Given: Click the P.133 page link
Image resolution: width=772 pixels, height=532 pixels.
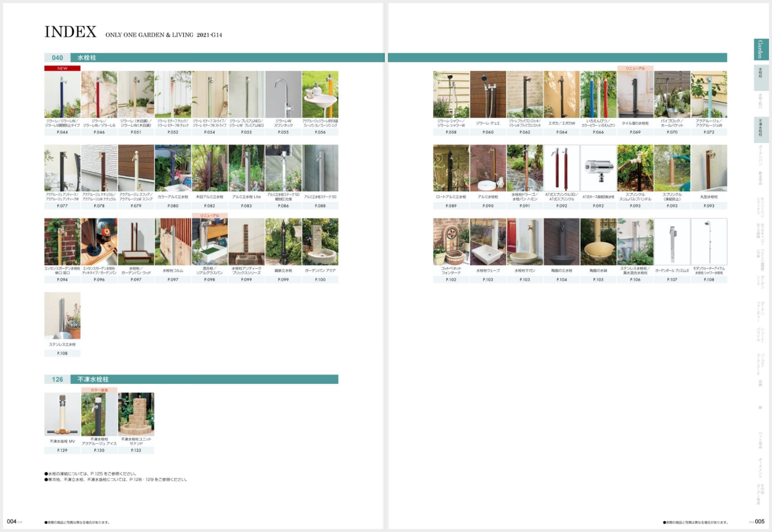Looking at the screenshot, I should [x=136, y=450].
